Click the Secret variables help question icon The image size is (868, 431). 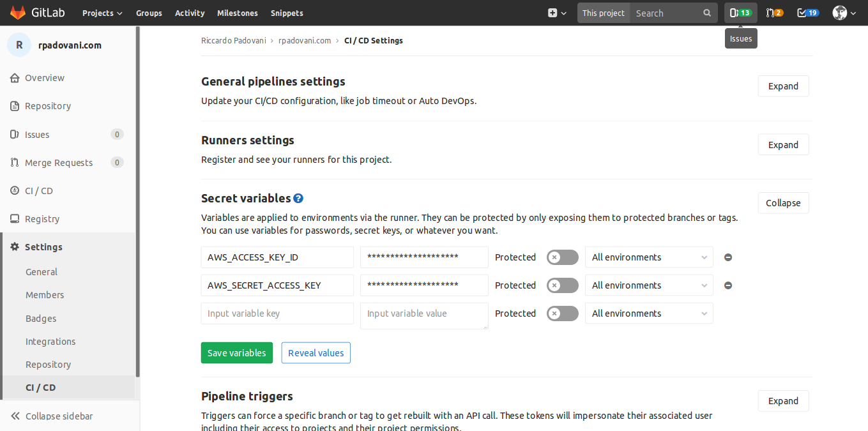tap(298, 199)
